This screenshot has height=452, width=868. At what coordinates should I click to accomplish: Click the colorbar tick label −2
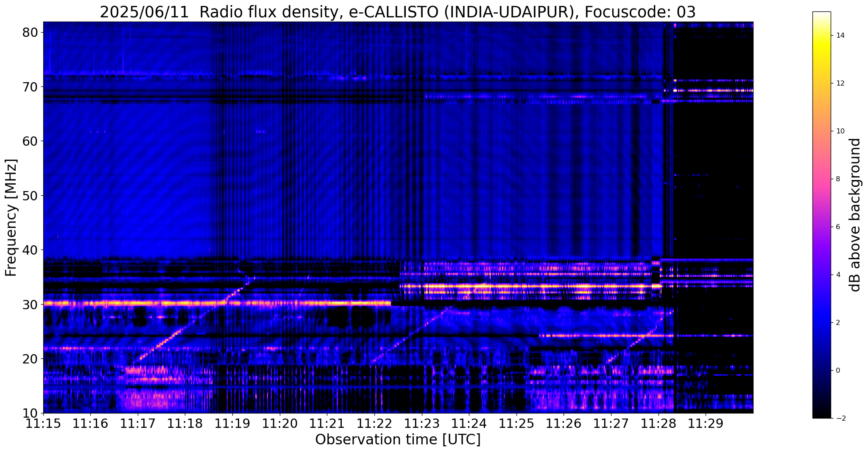(840, 419)
